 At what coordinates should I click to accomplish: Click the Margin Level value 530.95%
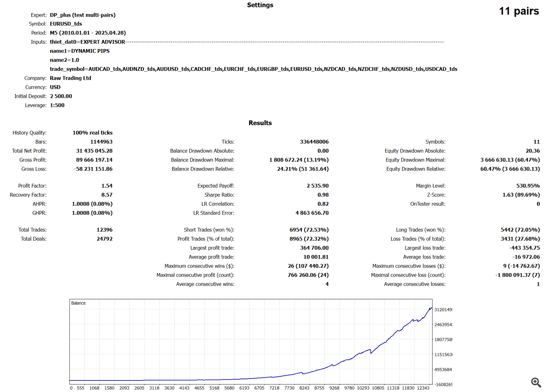point(528,186)
